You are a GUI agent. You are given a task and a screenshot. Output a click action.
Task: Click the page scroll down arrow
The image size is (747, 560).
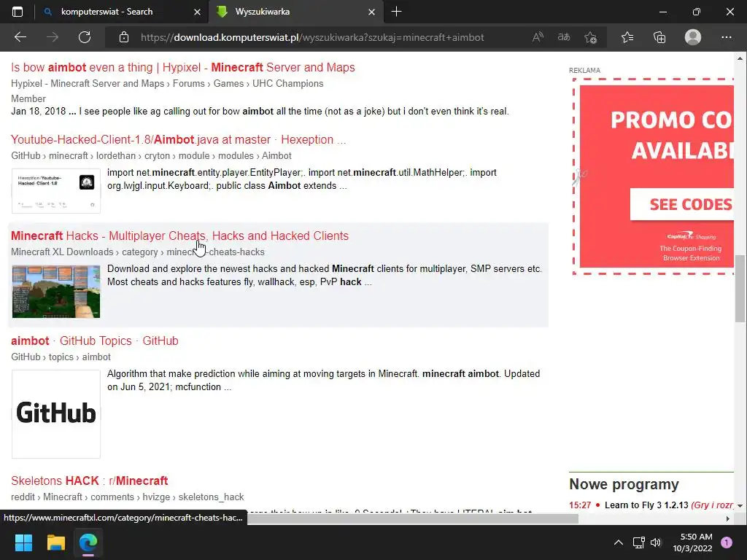(740, 505)
